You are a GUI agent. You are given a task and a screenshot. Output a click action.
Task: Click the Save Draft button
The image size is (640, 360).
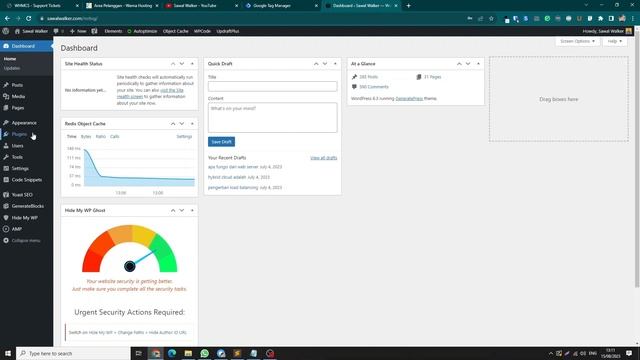point(221,142)
